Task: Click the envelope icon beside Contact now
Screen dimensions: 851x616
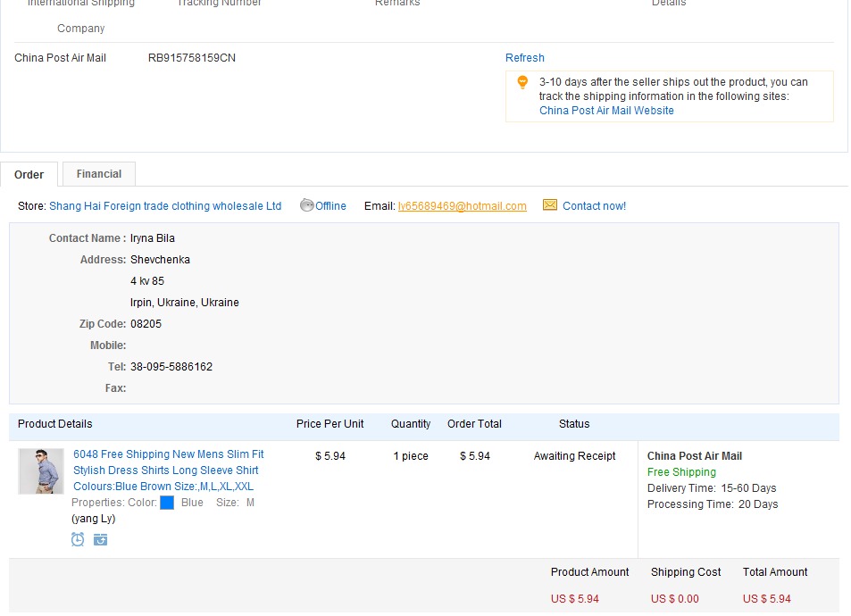Action: pos(550,205)
